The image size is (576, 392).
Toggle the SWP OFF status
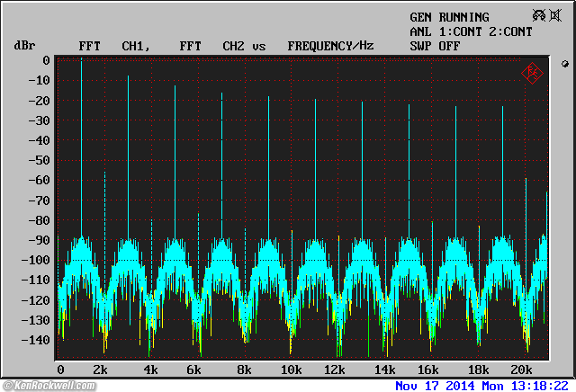(435, 45)
